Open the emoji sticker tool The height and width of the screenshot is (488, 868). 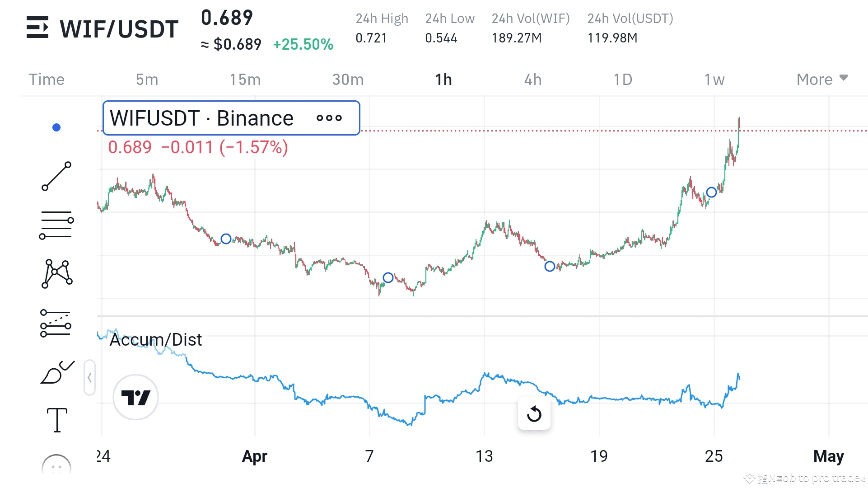click(56, 466)
